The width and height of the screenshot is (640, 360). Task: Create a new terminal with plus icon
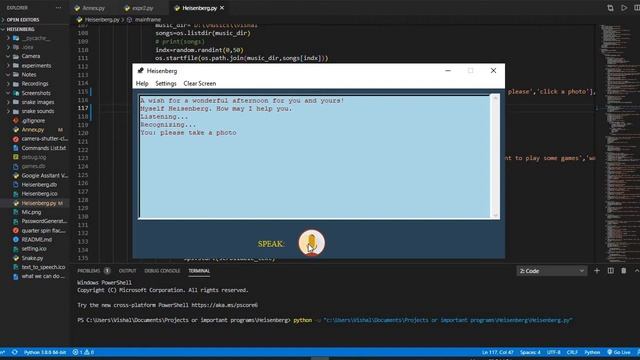tap(597, 271)
